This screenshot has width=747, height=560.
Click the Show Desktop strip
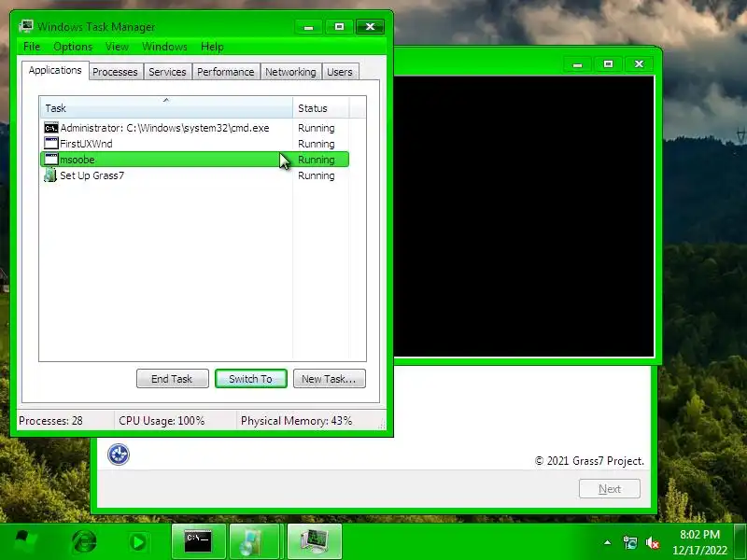[740, 542]
